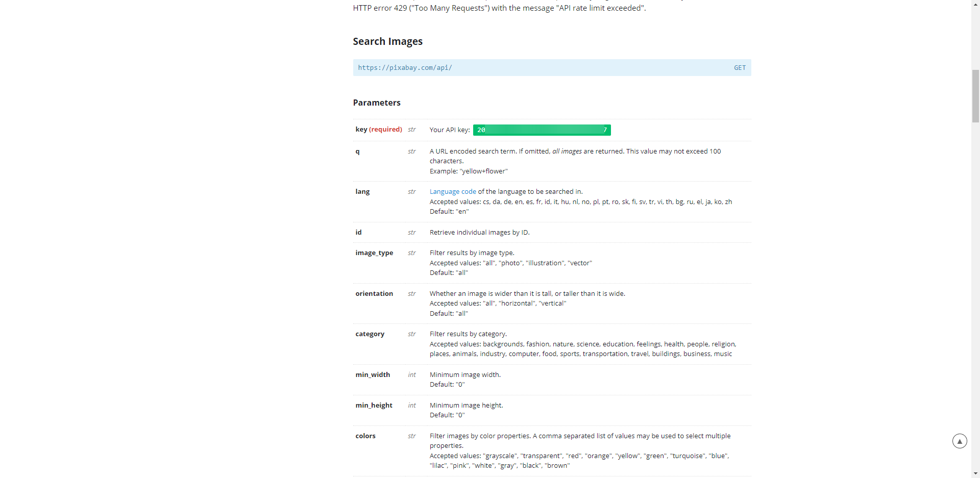This screenshot has height=478, width=980.
Task: Click the orientation parameter row
Action: (374, 293)
